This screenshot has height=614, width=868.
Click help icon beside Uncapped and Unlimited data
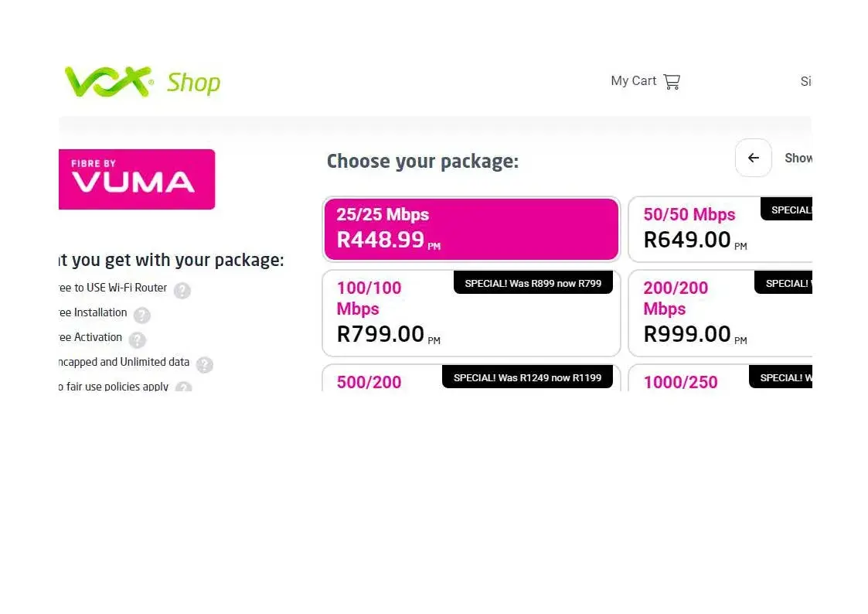pyautogui.click(x=204, y=365)
